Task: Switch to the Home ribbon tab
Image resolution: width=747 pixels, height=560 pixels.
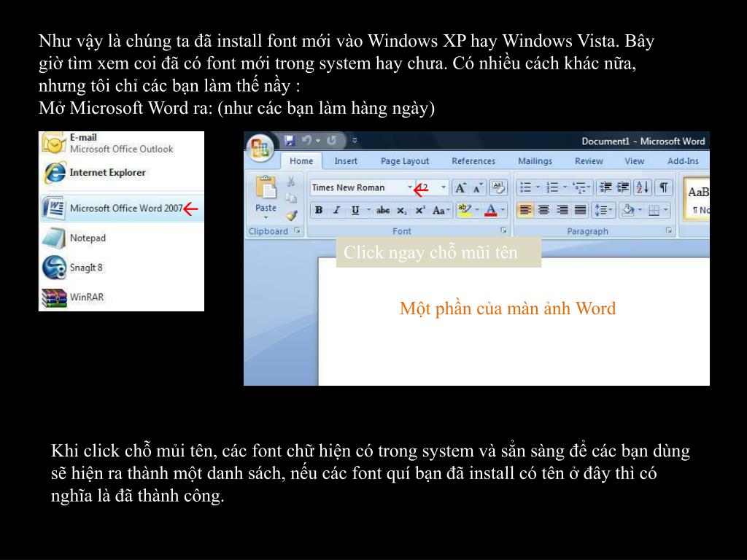Action: coord(301,161)
